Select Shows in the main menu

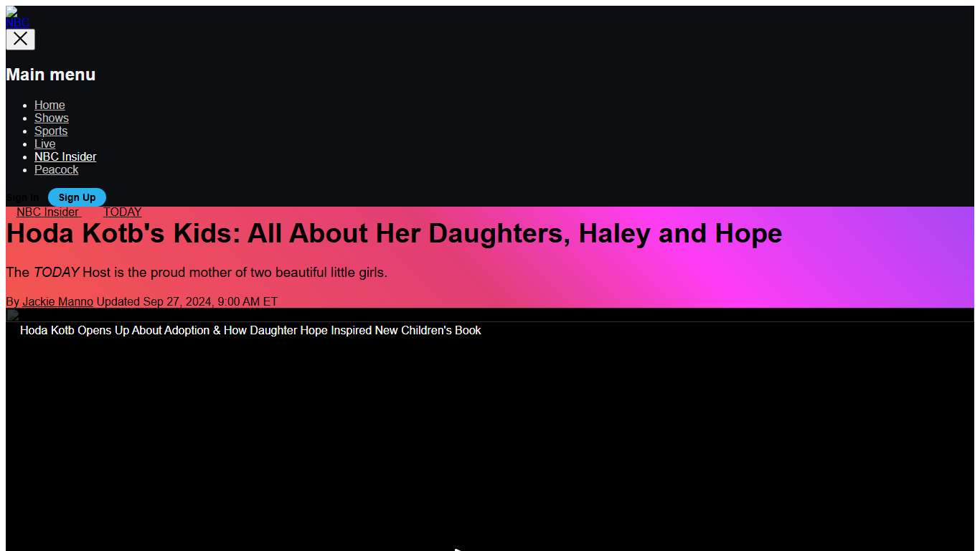point(51,118)
